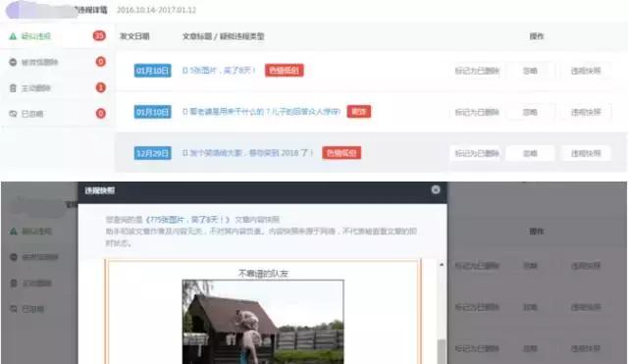Open 违规快照 for the 12月29日 article
The width and height of the screenshot is (628, 364).
click(x=586, y=153)
